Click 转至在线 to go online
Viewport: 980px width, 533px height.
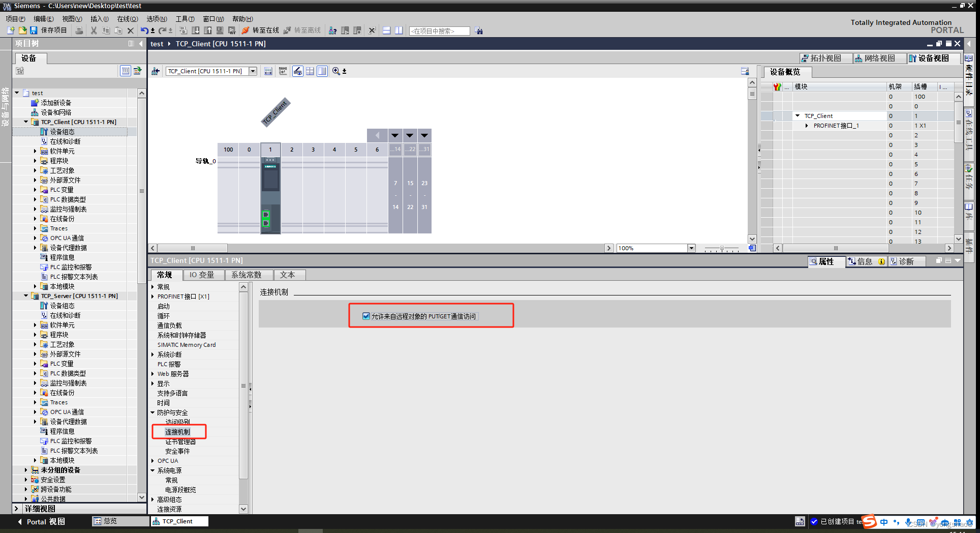(261, 31)
